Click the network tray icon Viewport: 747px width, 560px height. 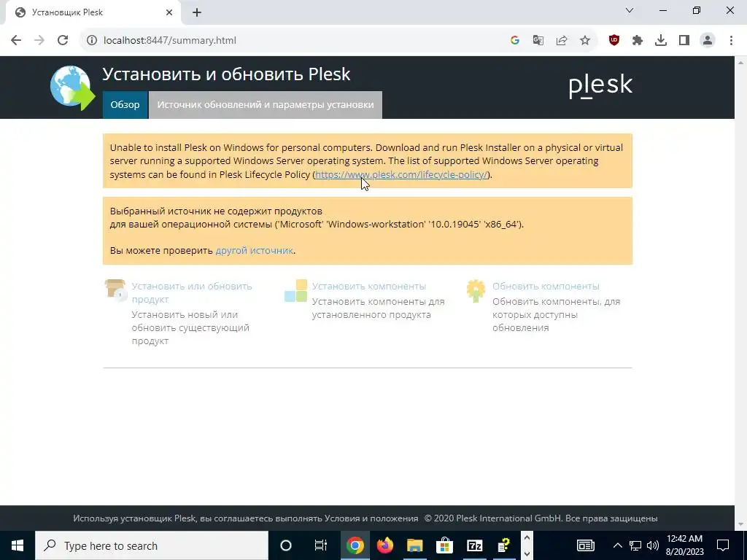pyautogui.click(x=635, y=545)
